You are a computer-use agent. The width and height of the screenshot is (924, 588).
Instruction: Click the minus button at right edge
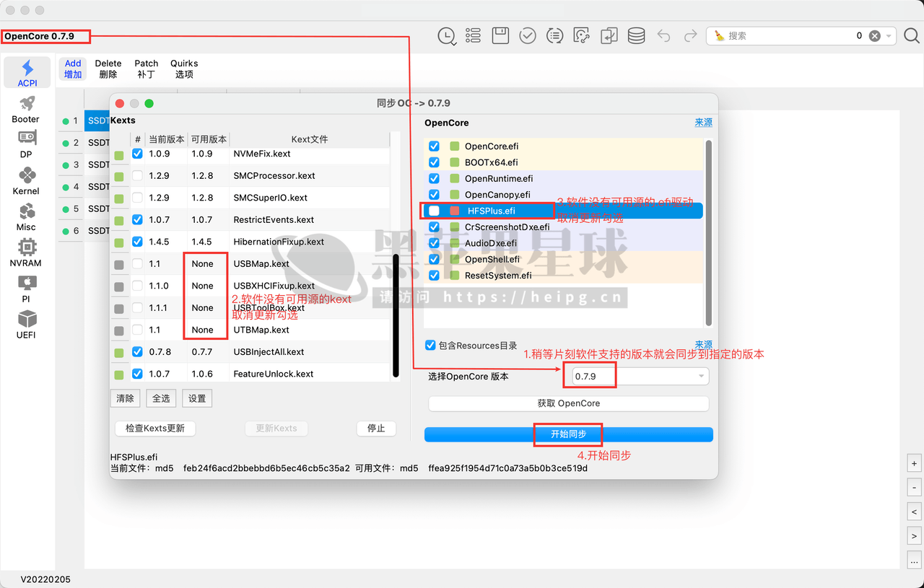[915, 488]
